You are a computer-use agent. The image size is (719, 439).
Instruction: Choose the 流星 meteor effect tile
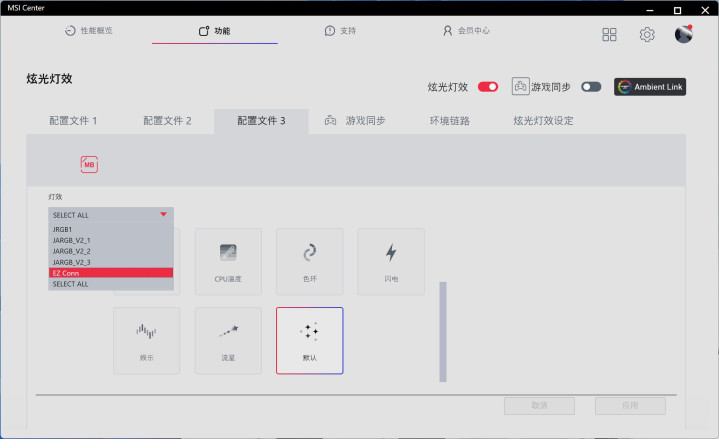point(228,340)
